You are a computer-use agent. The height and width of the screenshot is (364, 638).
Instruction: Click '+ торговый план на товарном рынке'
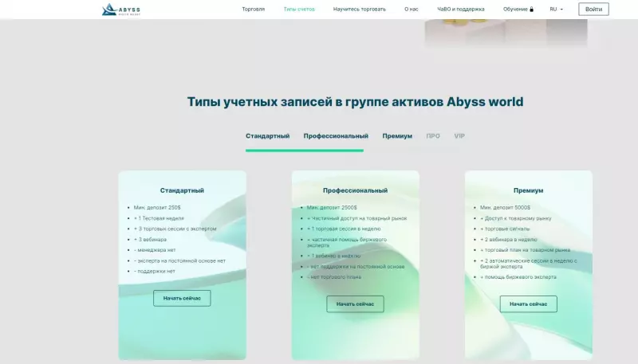coord(525,250)
